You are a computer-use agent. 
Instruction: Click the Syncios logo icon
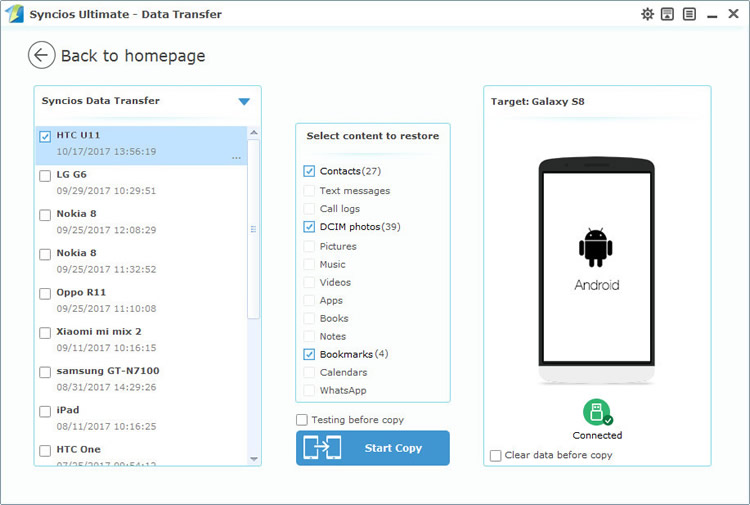(15, 13)
